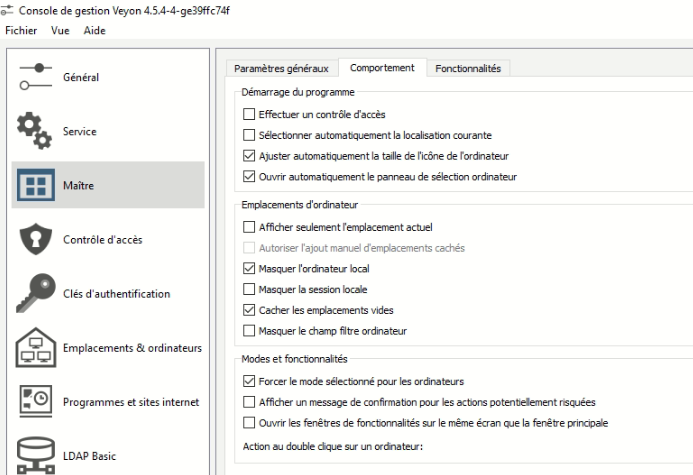This screenshot has height=475, width=693.
Task: Check Masquer le champ filtre ordinateur
Action: [249, 331]
